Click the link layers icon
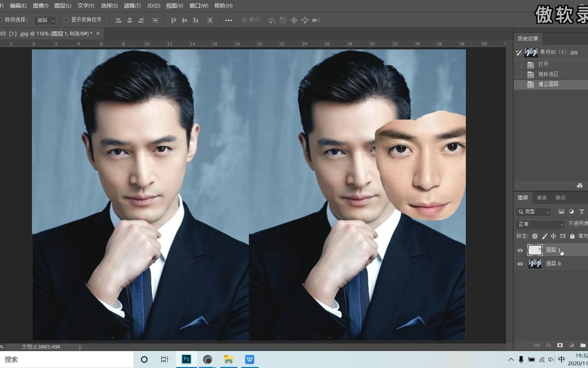588x368 pixels. pos(537,345)
